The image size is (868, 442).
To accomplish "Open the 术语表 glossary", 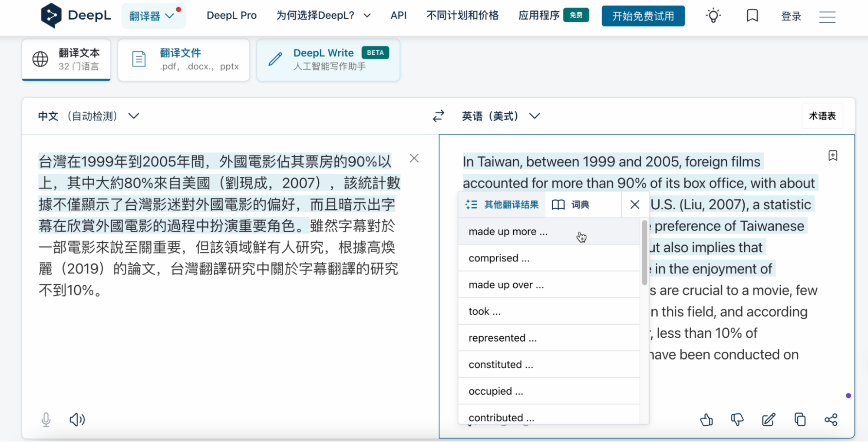I will coord(822,116).
